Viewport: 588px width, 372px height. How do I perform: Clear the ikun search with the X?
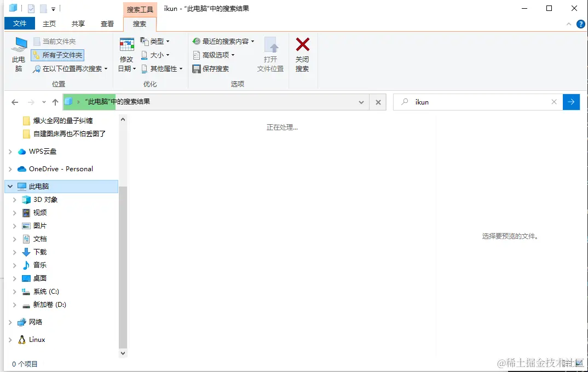point(554,102)
